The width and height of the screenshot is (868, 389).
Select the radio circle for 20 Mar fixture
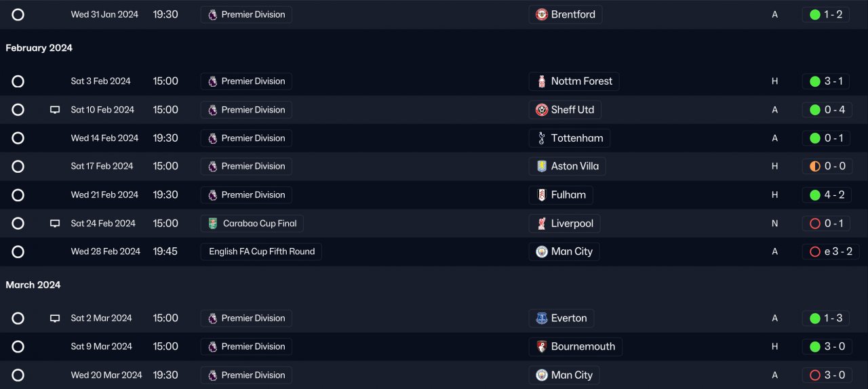(18, 375)
